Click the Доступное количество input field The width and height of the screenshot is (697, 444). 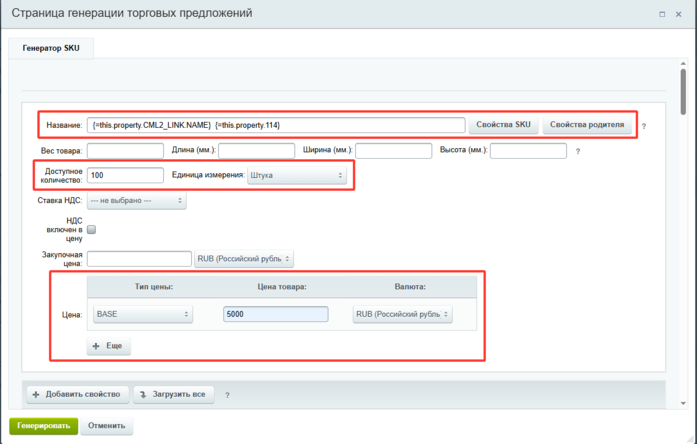pyautogui.click(x=125, y=175)
